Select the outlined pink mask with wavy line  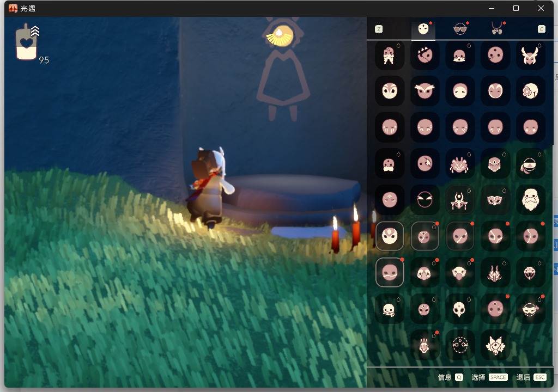(x=390, y=272)
